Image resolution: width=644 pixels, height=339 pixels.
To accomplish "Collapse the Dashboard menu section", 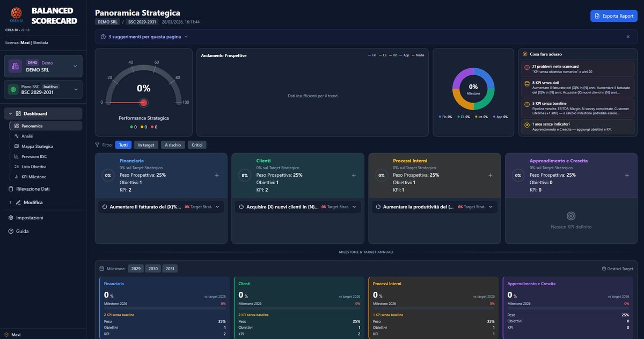I will coord(10,113).
